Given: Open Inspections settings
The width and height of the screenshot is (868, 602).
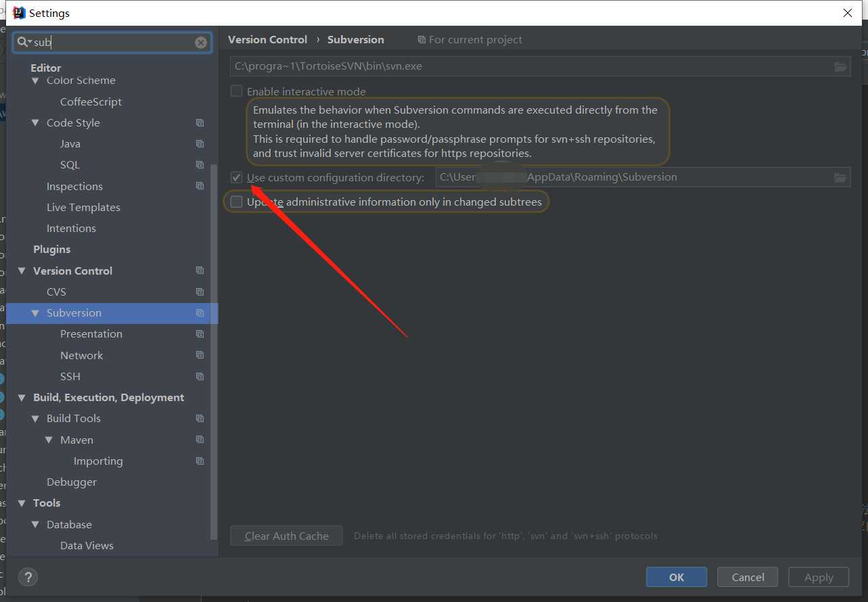Looking at the screenshot, I should 74,186.
